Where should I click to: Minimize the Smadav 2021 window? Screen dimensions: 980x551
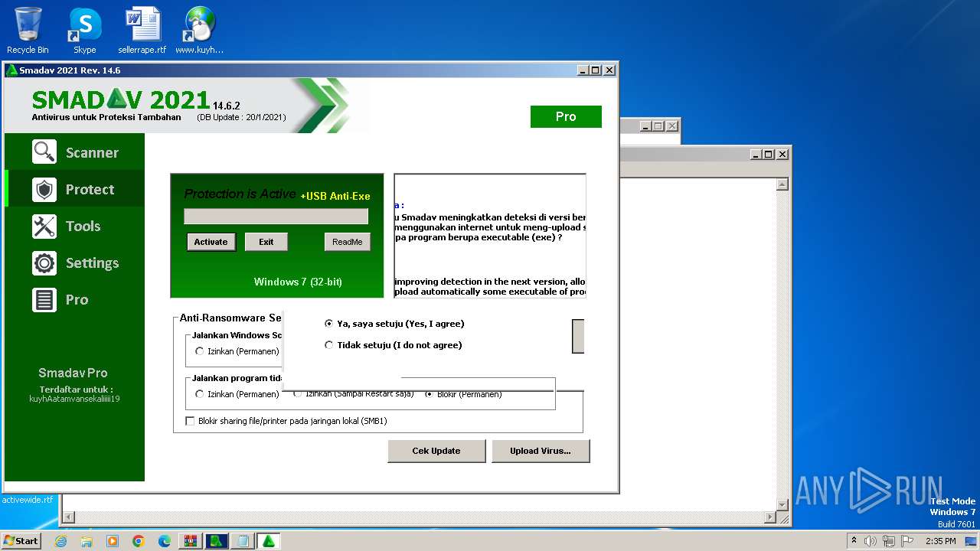click(x=583, y=70)
